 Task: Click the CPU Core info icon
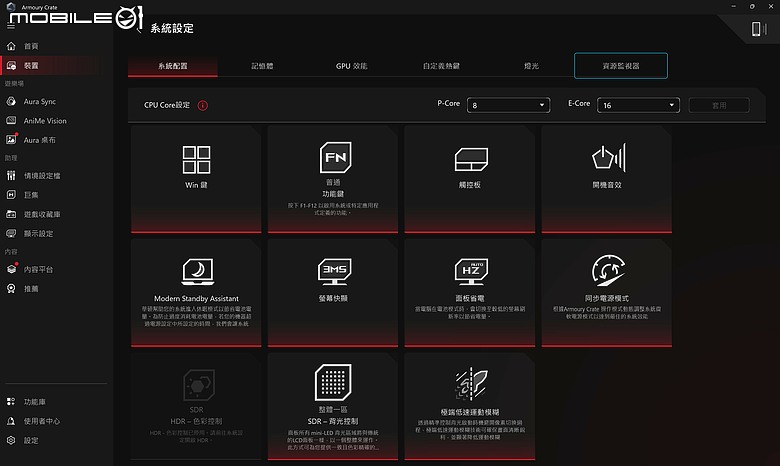pos(203,105)
